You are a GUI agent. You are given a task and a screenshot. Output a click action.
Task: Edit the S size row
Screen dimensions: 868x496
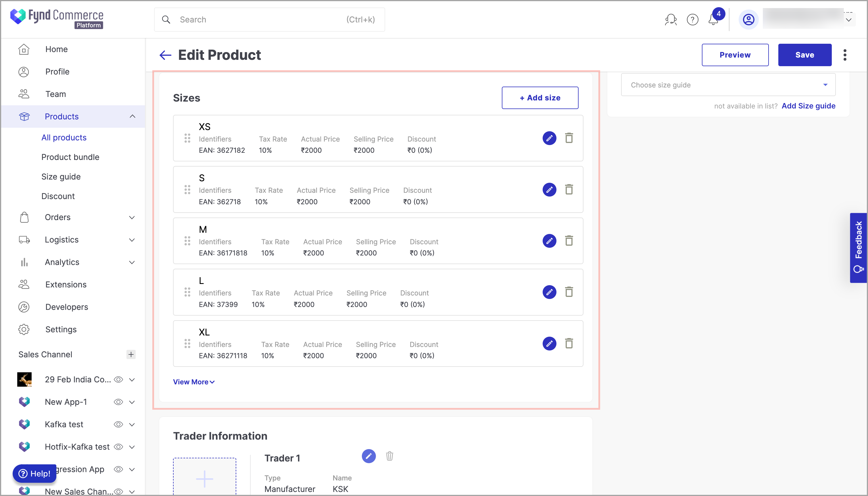pyautogui.click(x=549, y=189)
